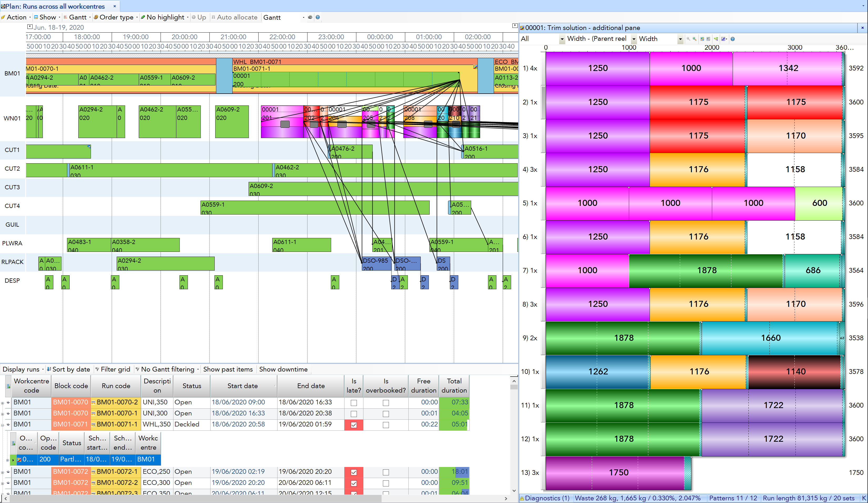868x503 pixels.
Task: Zoom in on the trim solution pane
Action: [x=694, y=39]
